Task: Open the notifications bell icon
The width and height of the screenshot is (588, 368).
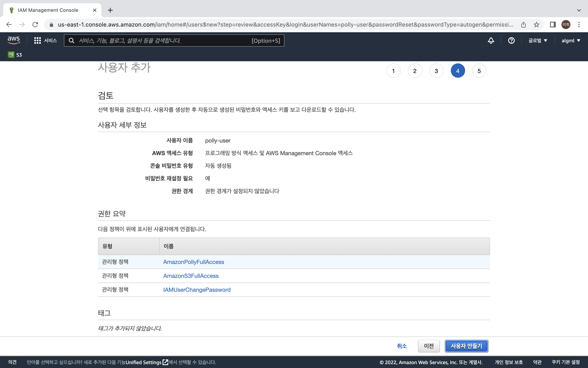Action: coord(491,40)
